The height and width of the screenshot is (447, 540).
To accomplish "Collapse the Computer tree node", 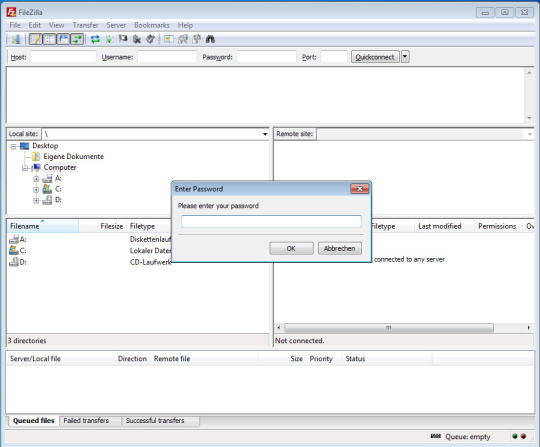I will tap(25, 168).
